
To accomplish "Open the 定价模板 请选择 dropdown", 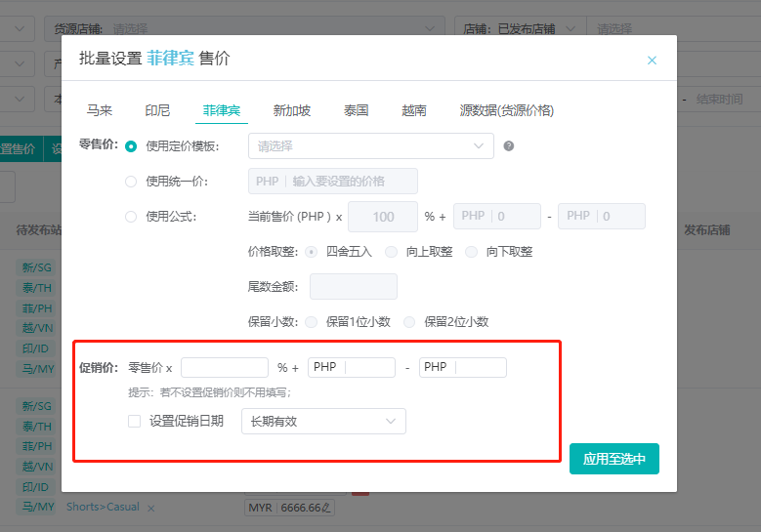I will point(370,146).
